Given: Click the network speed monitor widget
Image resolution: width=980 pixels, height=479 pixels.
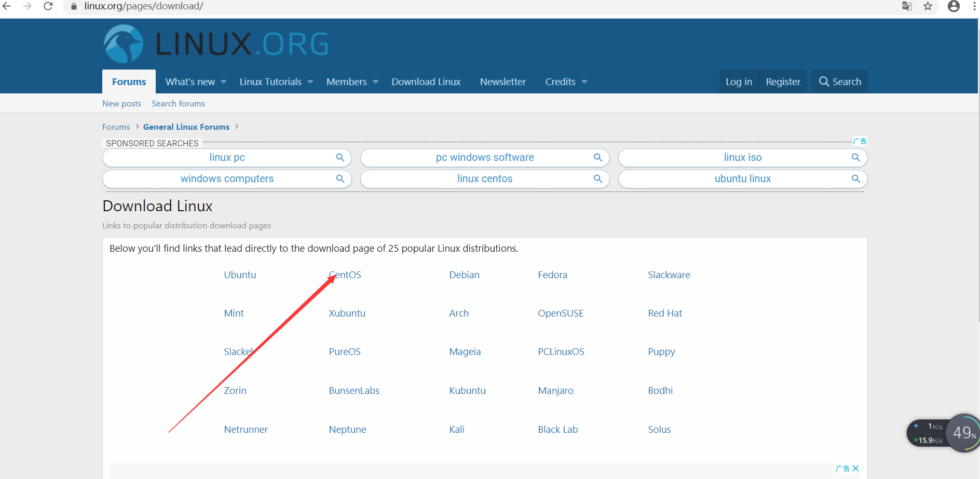Looking at the screenshot, I should point(930,433).
